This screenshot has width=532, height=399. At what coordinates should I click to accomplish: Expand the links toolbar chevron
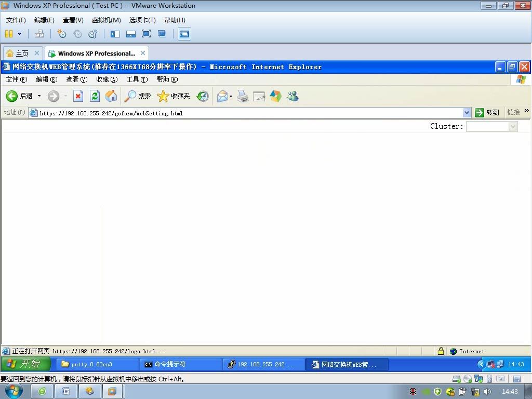point(527,111)
